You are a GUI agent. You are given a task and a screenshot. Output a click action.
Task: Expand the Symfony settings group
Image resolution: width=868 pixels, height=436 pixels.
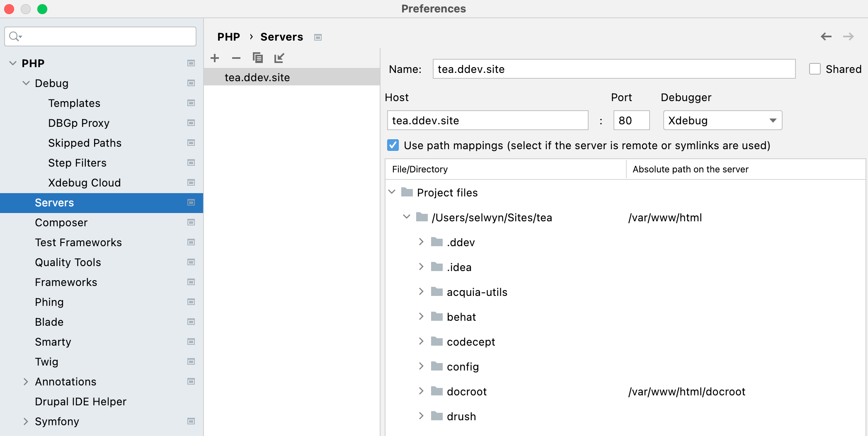pyautogui.click(x=26, y=421)
